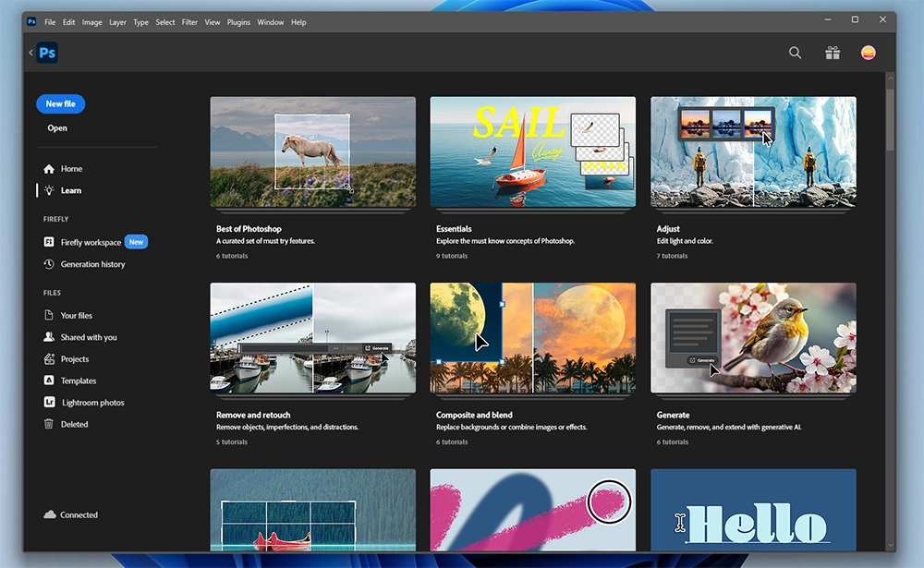The image size is (924, 568).
Task: Open Projects link
Action: (x=74, y=359)
